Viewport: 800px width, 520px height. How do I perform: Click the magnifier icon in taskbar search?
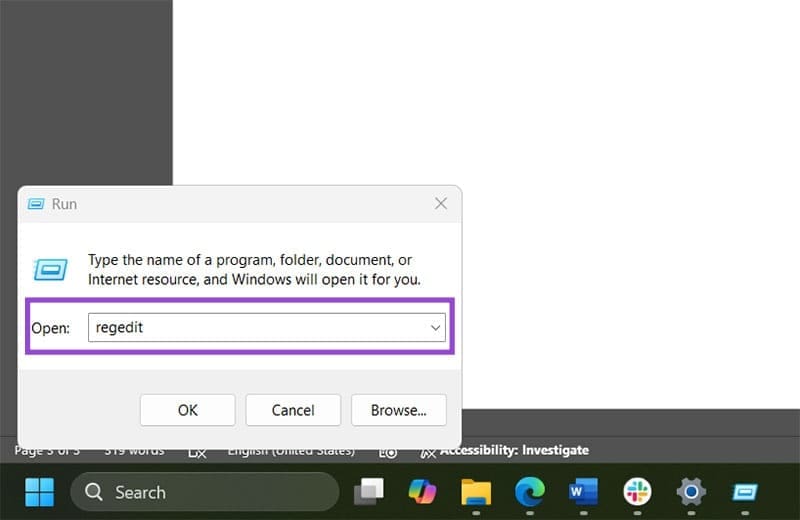click(94, 492)
